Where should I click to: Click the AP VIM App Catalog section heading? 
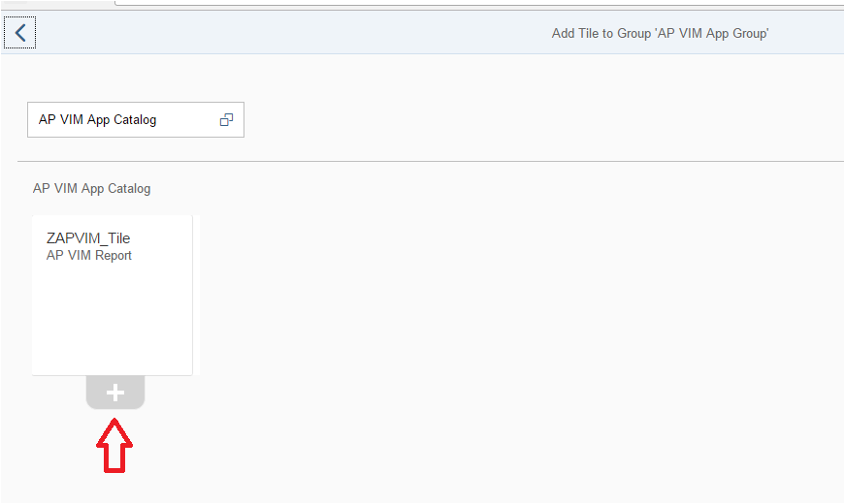click(x=91, y=188)
